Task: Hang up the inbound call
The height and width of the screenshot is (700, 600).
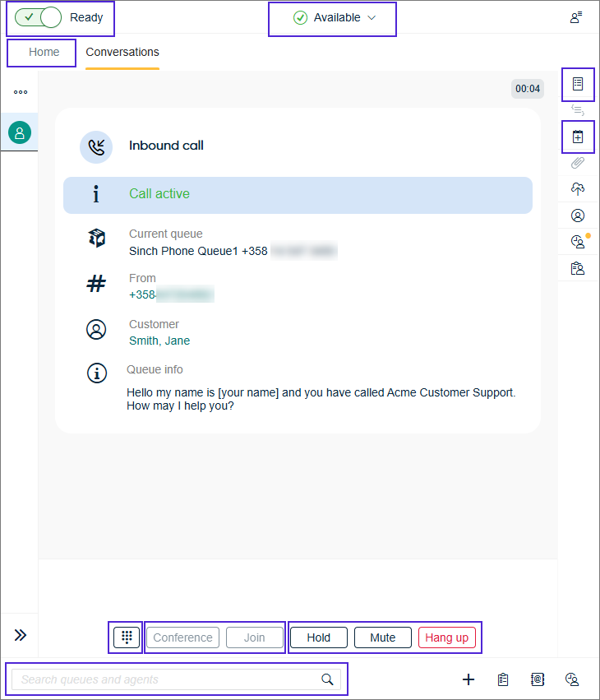Action: click(x=446, y=637)
